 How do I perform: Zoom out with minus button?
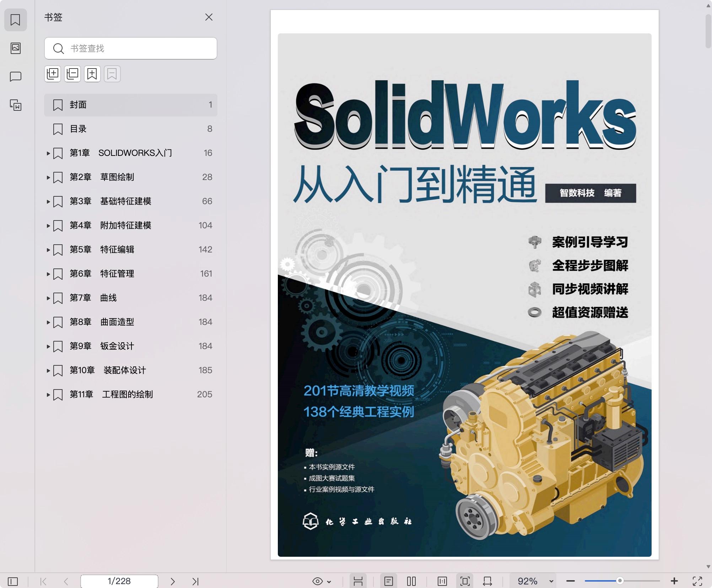pos(571,581)
